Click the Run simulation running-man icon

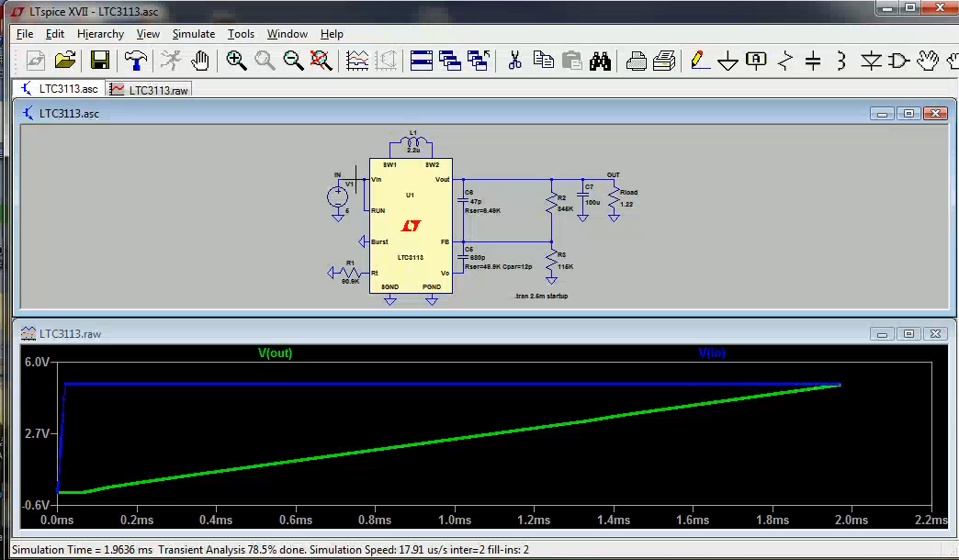(171, 61)
